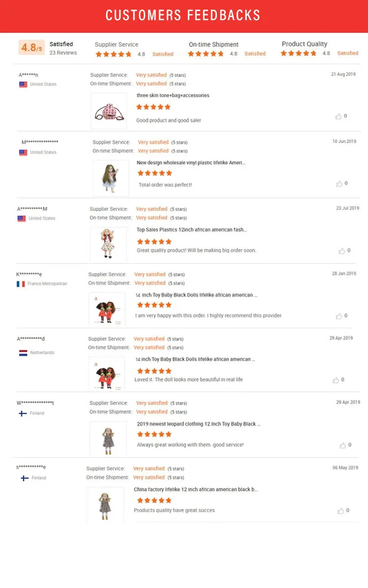The width and height of the screenshot is (368, 588).
Task: Open 'New design wholesale vinyl plastic lifelike' link
Action: pyautogui.click(x=191, y=163)
